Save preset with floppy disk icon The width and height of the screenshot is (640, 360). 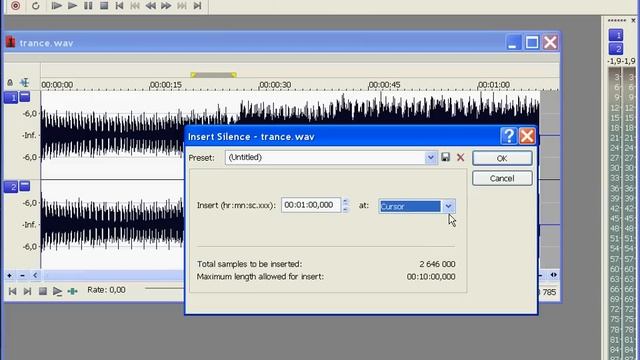(445, 157)
